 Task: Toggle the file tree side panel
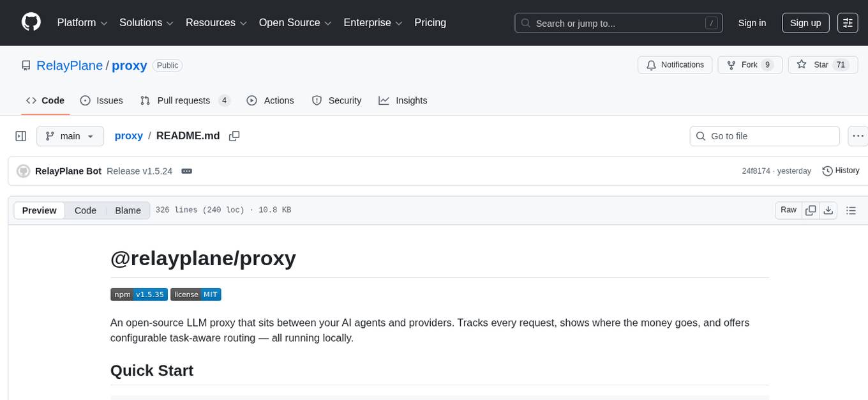point(20,135)
